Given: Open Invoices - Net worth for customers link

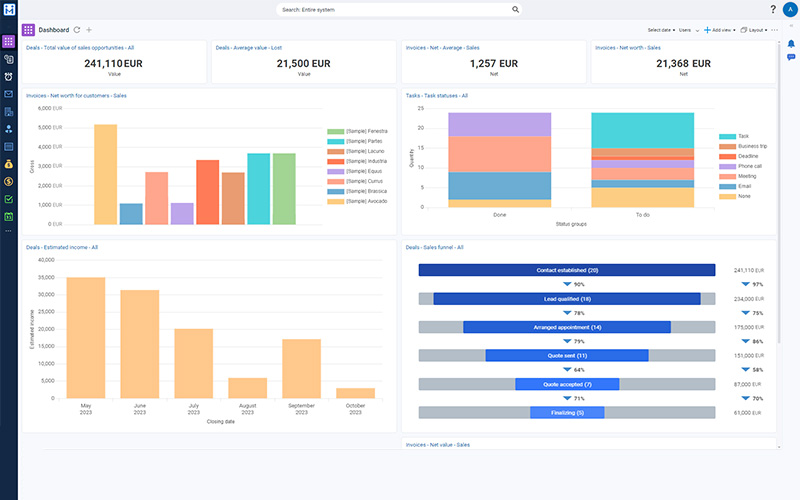Looking at the screenshot, I should click(77, 96).
